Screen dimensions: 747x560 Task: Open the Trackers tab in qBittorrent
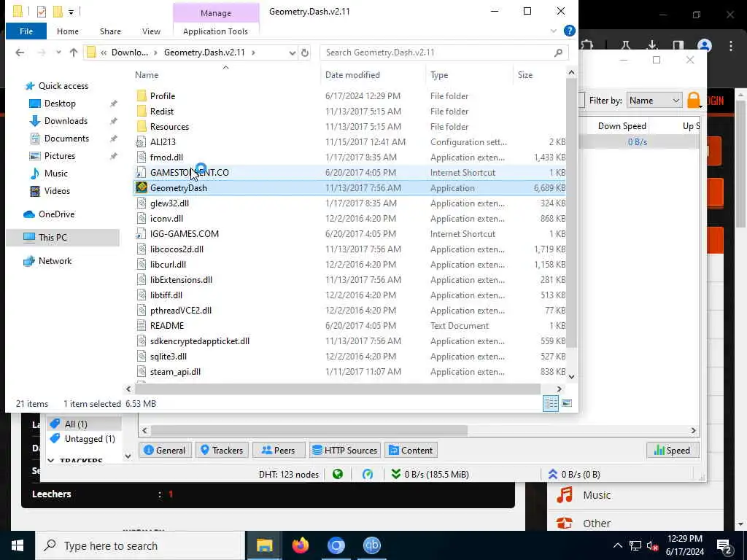(222, 450)
